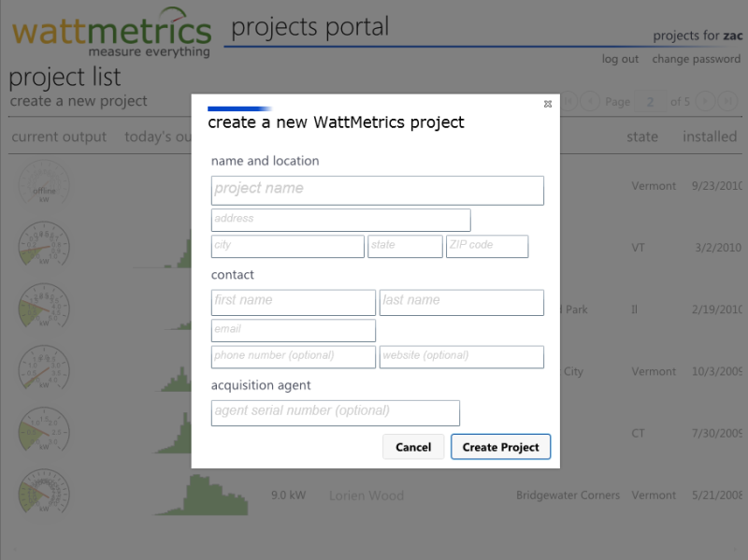Go to last page pager icon
This screenshot has width=748, height=560.
(728, 101)
